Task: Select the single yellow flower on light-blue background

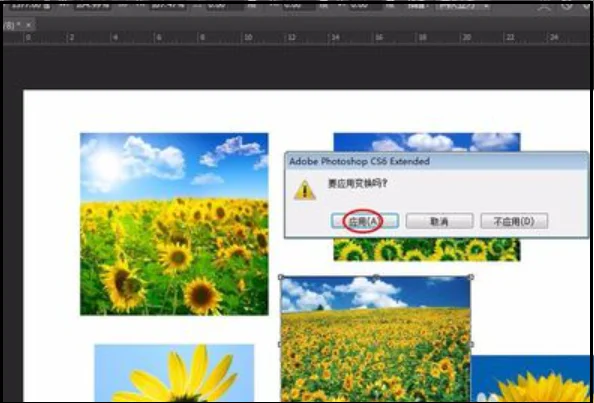Action: click(x=174, y=373)
